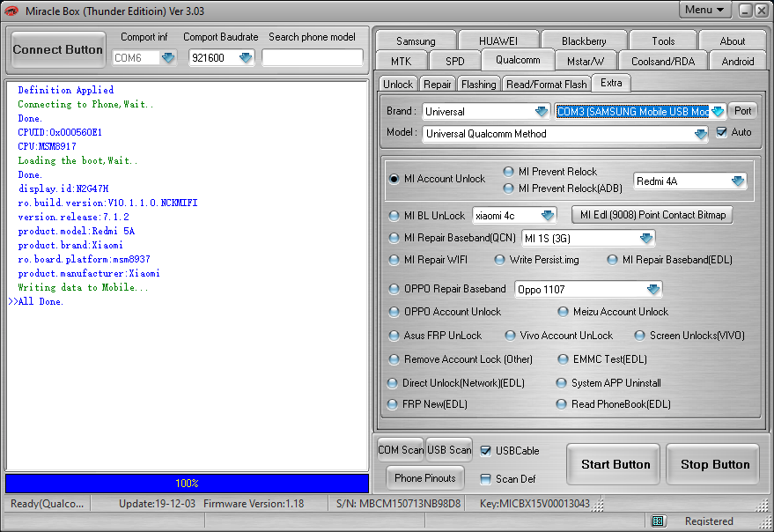Open the Unlock sub-tab

397,85
